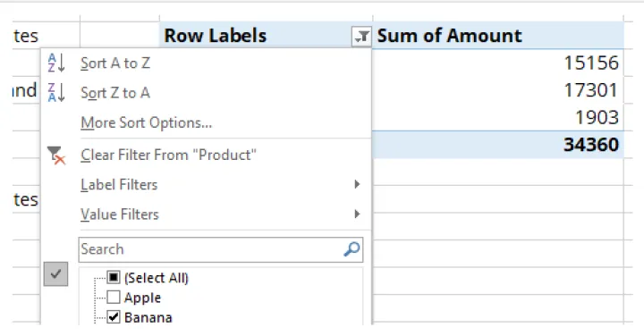Check the Apple checkbox

[114, 297]
